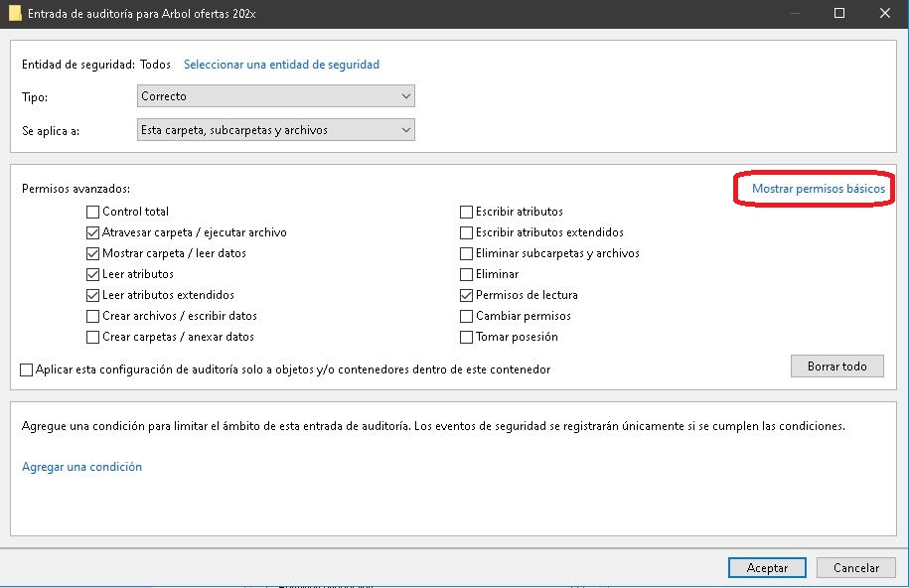Expand the 'Se aplica a' dropdown
Viewport: 909px width, 588px height.
[275, 130]
